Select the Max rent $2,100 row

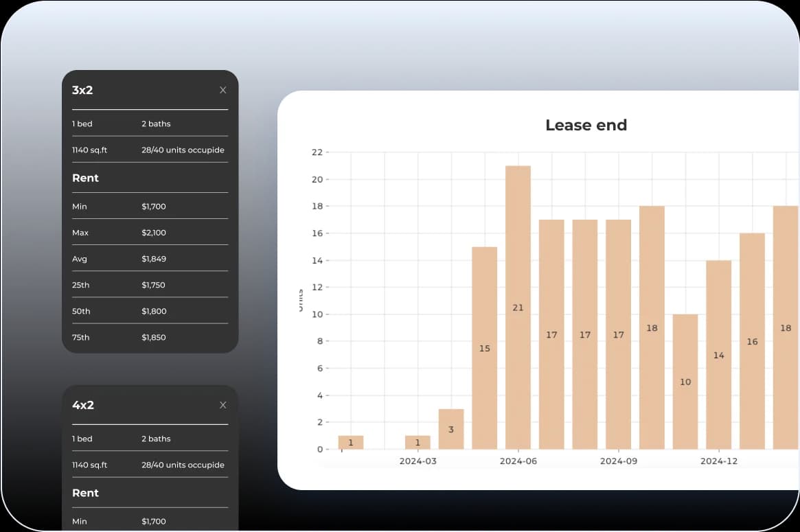pos(150,233)
